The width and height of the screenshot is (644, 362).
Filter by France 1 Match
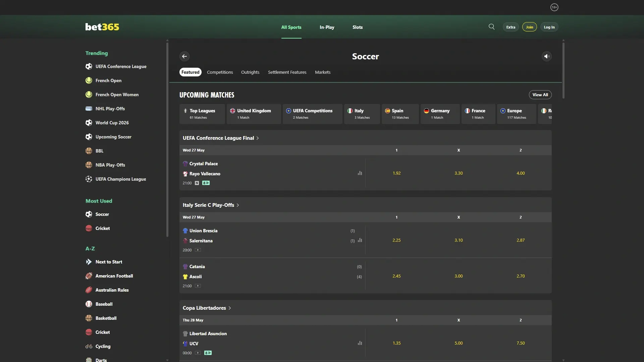pyautogui.click(x=478, y=114)
